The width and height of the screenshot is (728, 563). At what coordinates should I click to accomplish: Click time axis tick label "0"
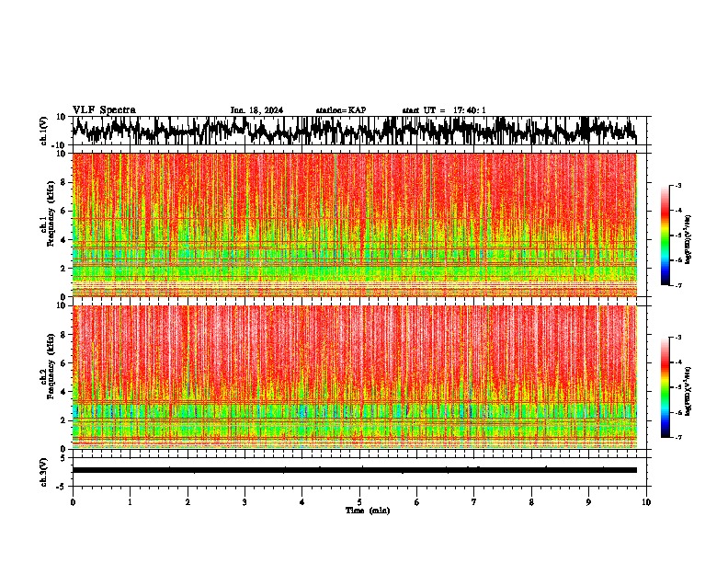pyautogui.click(x=73, y=502)
